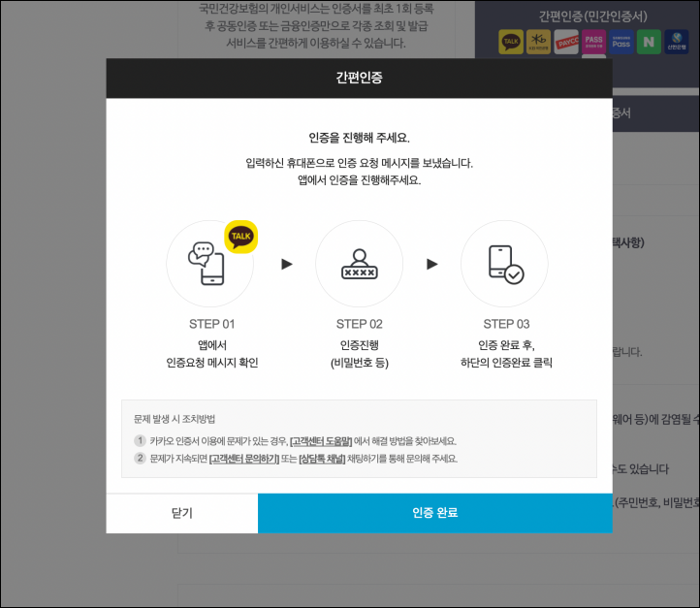This screenshot has height=608, width=700.
Task: Select the Shinhan Bank certificate icon
Action: coord(677,42)
